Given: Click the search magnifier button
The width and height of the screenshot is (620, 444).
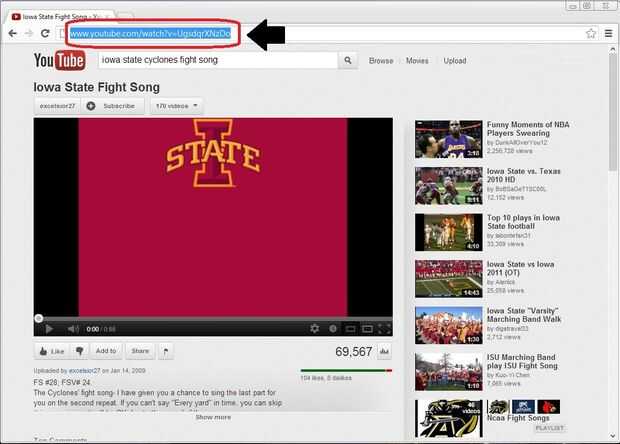Looking at the screenshot, I should pos(348,60).
